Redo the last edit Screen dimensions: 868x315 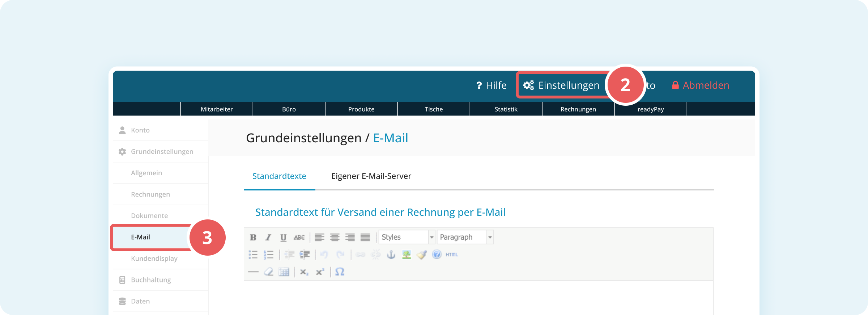point(340,255)
